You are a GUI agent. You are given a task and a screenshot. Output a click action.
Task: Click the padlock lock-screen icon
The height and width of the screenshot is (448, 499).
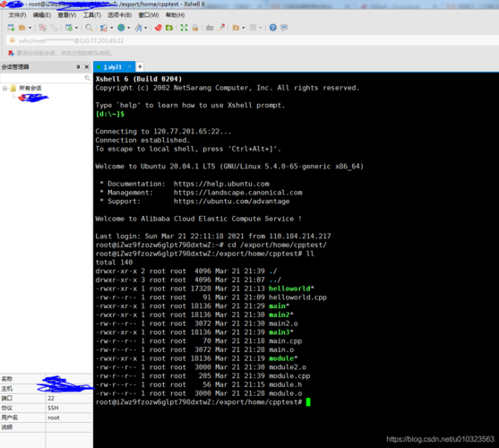195,28
